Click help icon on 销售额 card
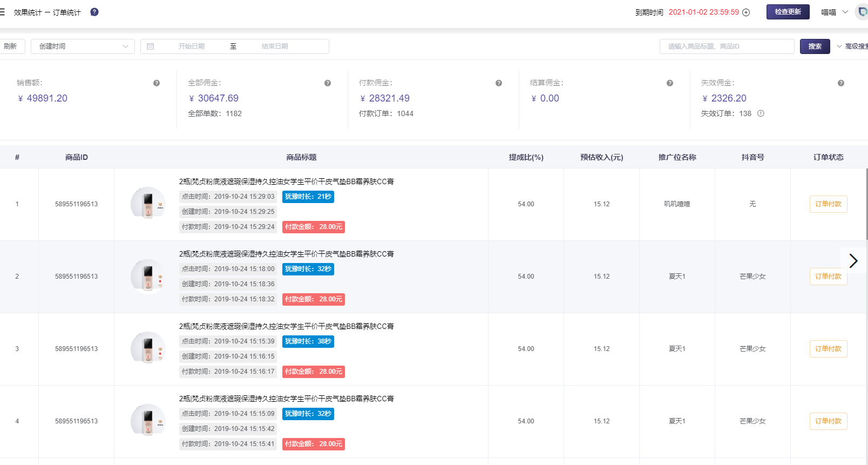 click(x=157, y=83)
